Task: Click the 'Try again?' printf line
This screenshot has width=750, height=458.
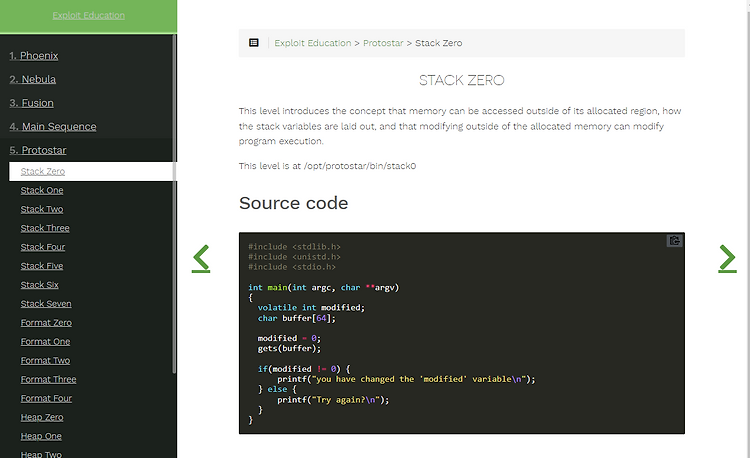Action: [x=333, y=400]
